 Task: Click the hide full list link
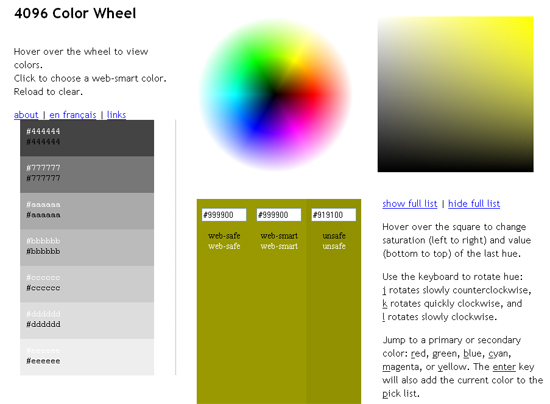pos(474,204)
